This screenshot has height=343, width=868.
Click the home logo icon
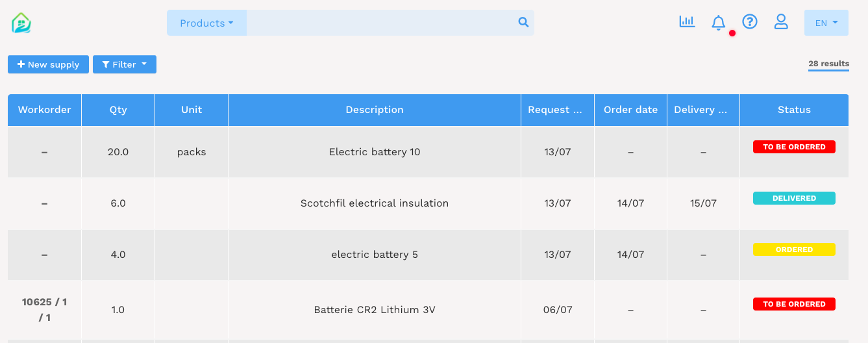[x=21, y=23]
